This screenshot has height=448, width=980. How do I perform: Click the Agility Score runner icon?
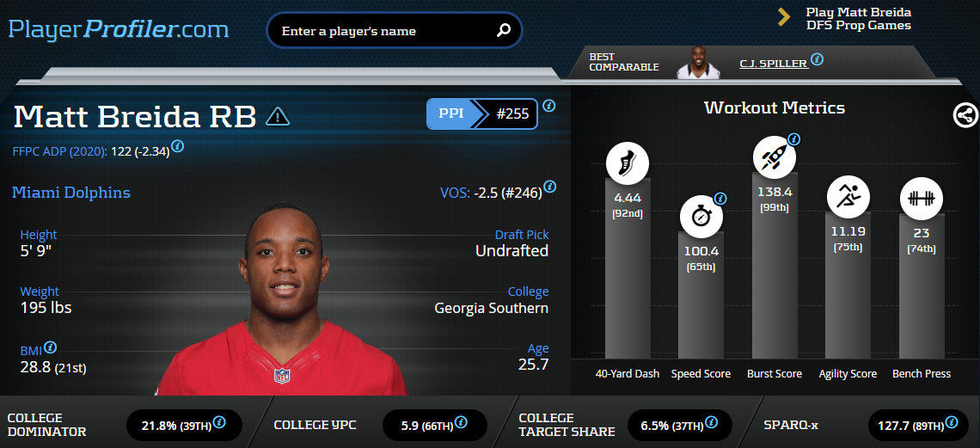click(x=848, y=195)
